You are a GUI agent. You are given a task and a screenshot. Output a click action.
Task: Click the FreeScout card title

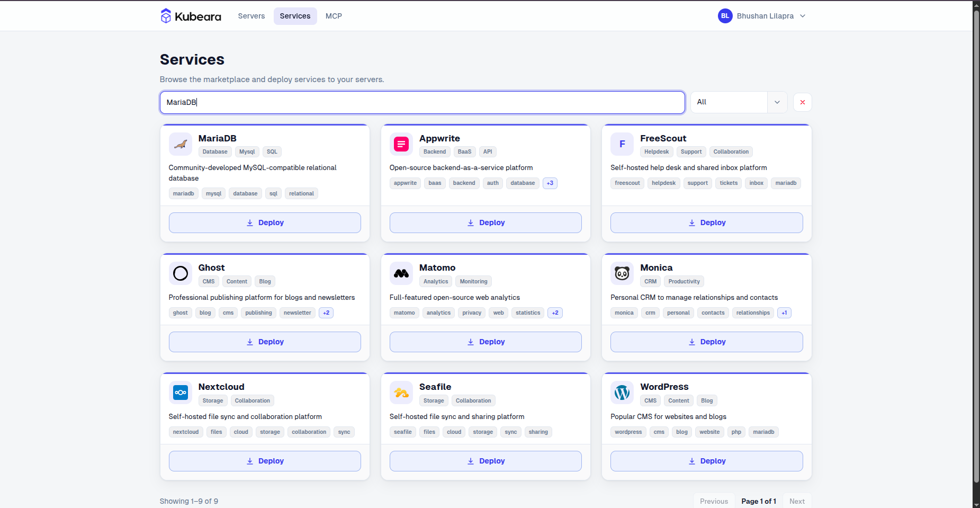click(x=663, y=138)
